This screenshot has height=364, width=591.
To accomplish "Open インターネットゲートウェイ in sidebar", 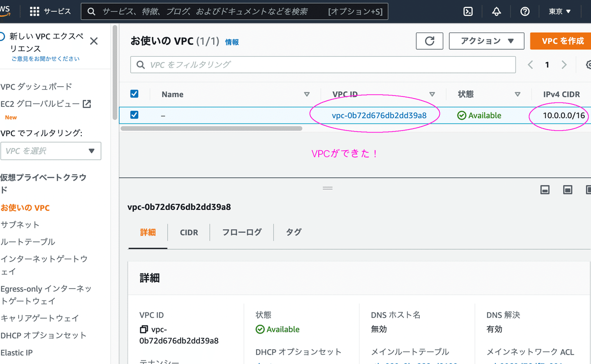I will click(44, 265).
